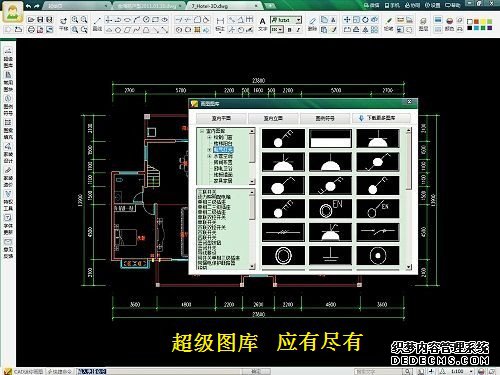Select the 平移 pan tool
The width and height of the screenshot is (500, 375).
click(63, 25)
